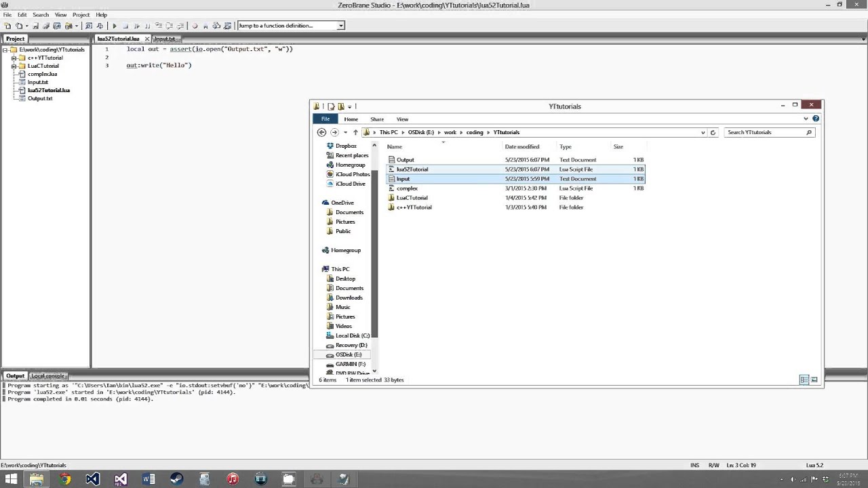
Task: Select OSDisk (E:) in the navigation pane
Action: pos(349,354)
